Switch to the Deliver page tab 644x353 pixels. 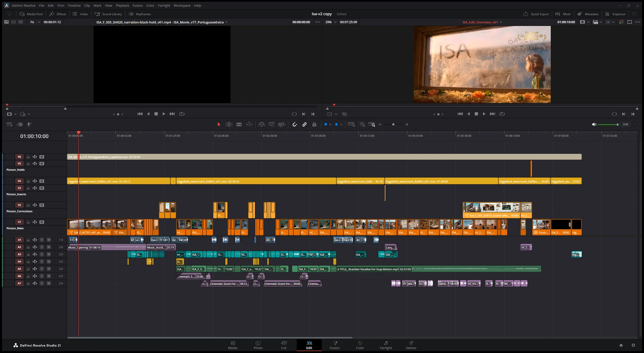[x=411, y=345]
